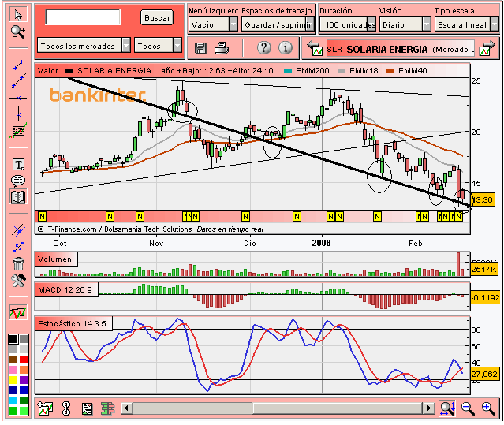Click the add new chart icon at bottom
This screenshot has width=504, height=425.
click(x=45, y=408)
